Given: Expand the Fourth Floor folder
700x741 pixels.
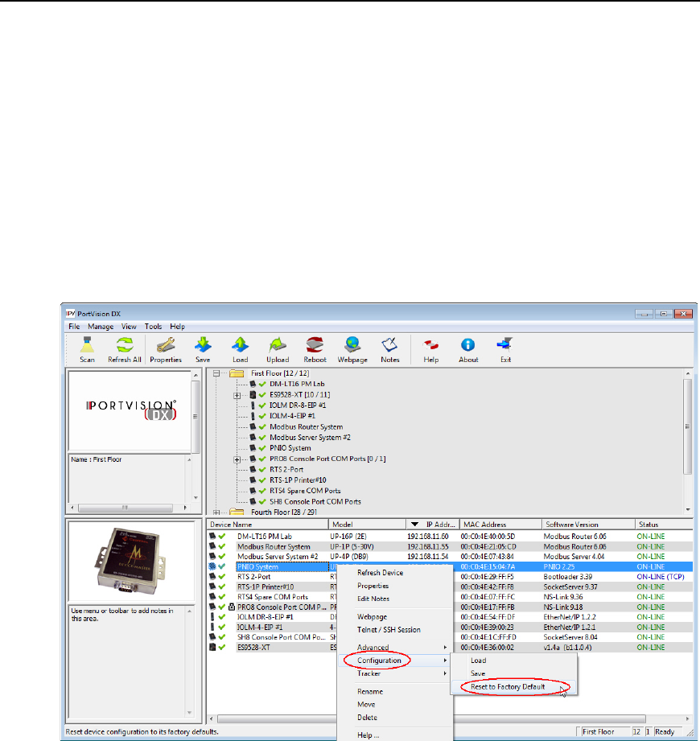Looking at the screenshot, I should coord(216,512).
